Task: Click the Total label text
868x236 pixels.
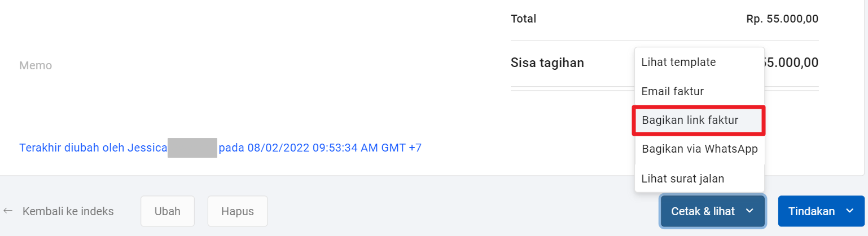Action: point(523,19)
